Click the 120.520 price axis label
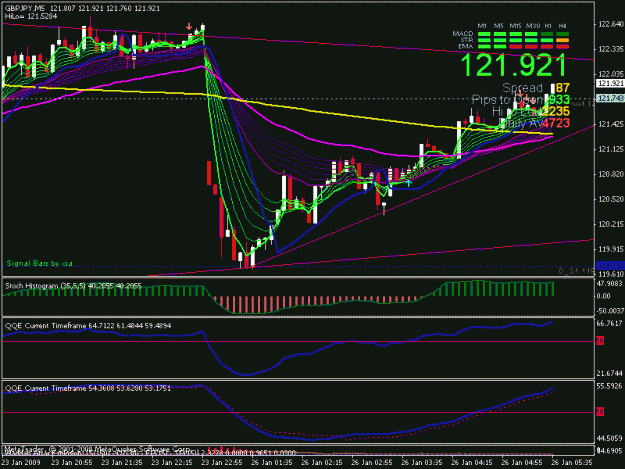This screenshot has height=469, width=625. [611, 199]
